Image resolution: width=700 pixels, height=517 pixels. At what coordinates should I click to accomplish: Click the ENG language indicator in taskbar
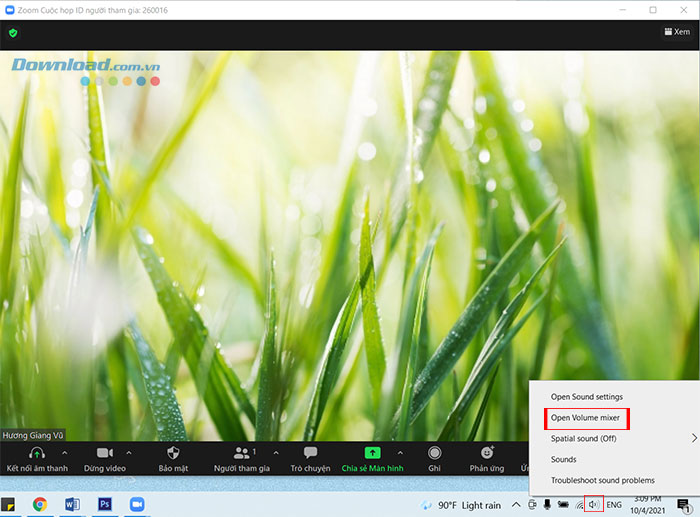click(x=614, y=505)
